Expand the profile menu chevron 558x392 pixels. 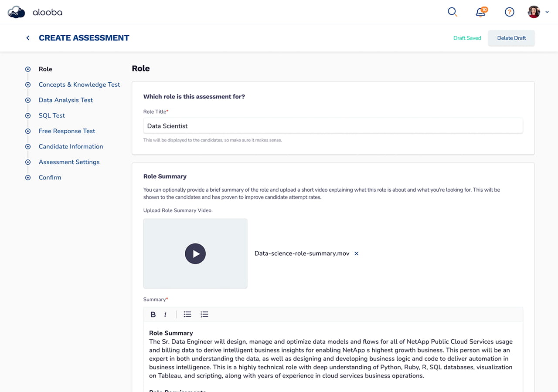pos(547,12)
